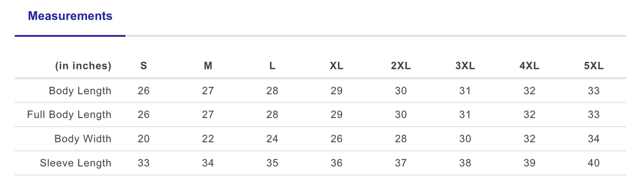Click Sleeve Length value 35 for L
The image size is (644, 185).
click(x=272, y=163)
